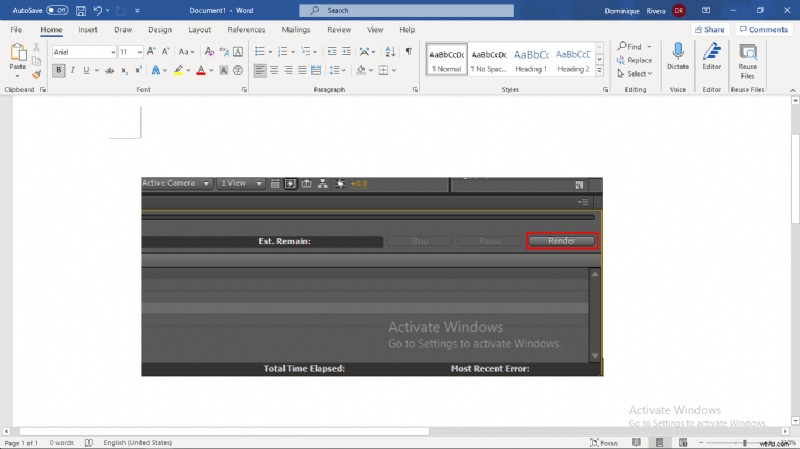Click the Sort paragraph icon
The height and width of the screenshot is (449, 800).
click(x=390, y=51)
